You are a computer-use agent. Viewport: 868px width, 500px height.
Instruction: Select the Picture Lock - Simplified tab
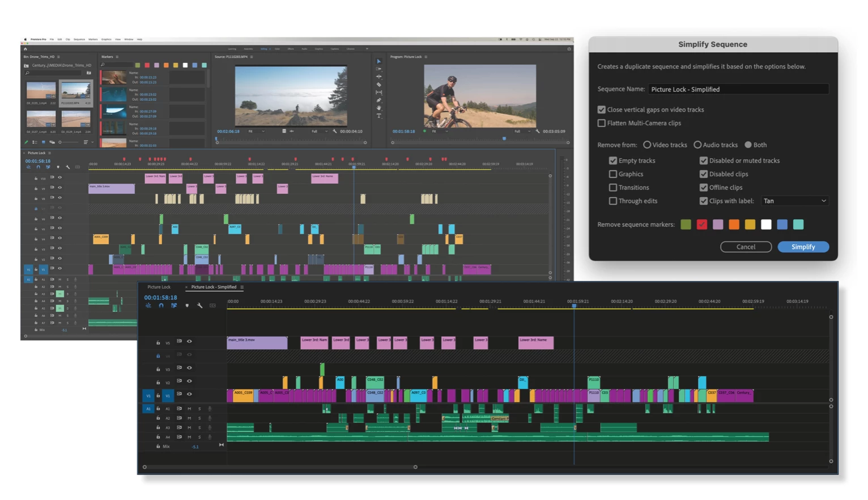(214, 287)
